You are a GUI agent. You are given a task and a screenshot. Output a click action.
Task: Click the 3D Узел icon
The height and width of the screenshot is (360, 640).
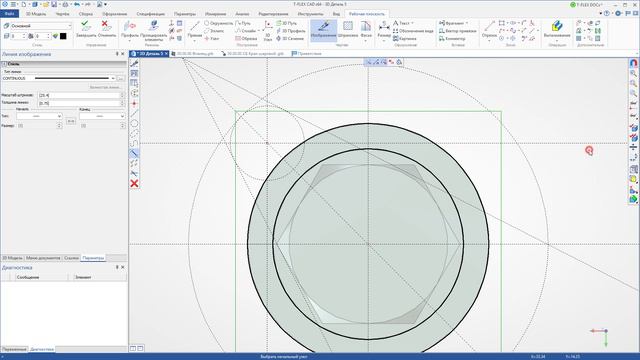point(268,30)
